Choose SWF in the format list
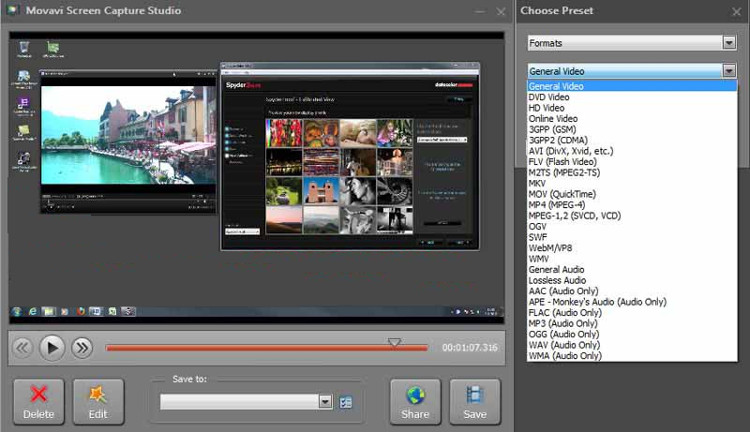 tap(632, 237)
